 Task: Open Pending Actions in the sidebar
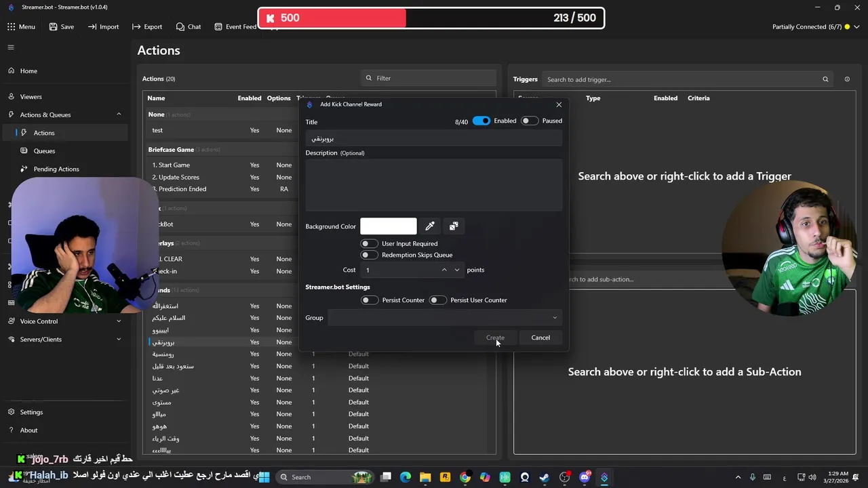(56, 169)
